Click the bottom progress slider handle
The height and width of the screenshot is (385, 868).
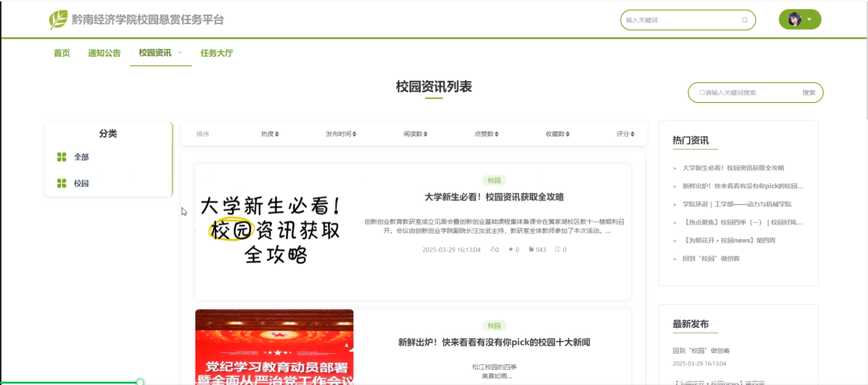click(140, 382)
